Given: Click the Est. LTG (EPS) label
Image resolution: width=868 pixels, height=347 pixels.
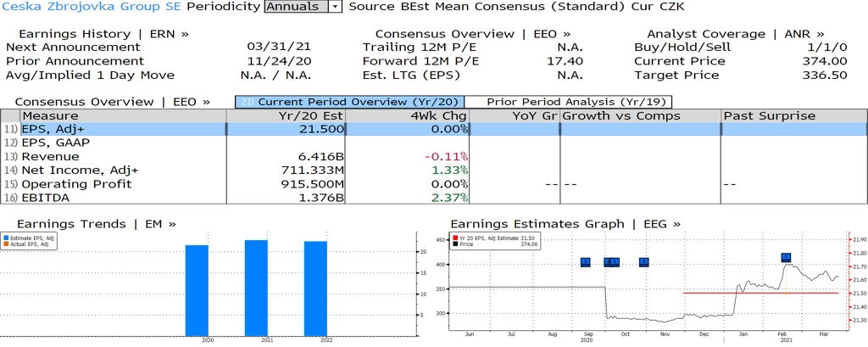Looking at the screenshot, I should [x=411, y=75].
